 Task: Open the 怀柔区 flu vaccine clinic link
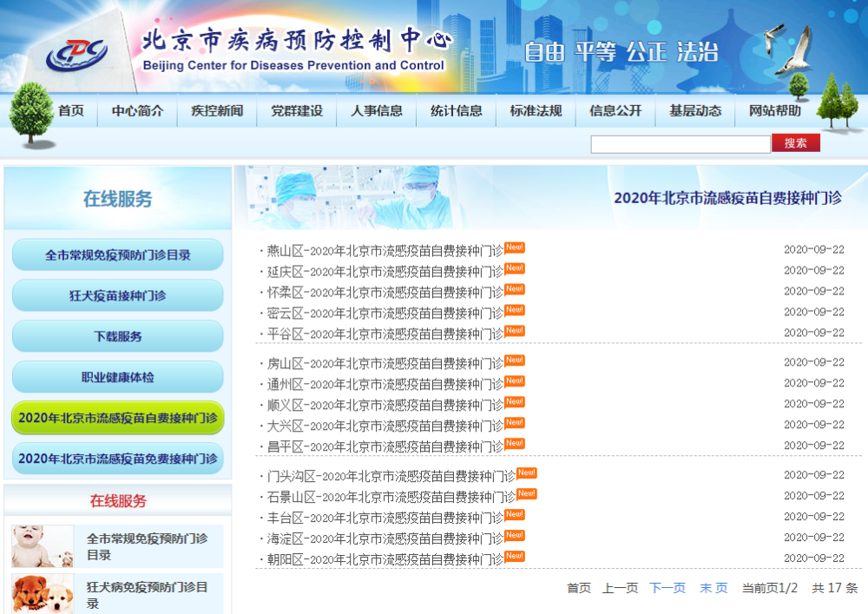(385, 293)
